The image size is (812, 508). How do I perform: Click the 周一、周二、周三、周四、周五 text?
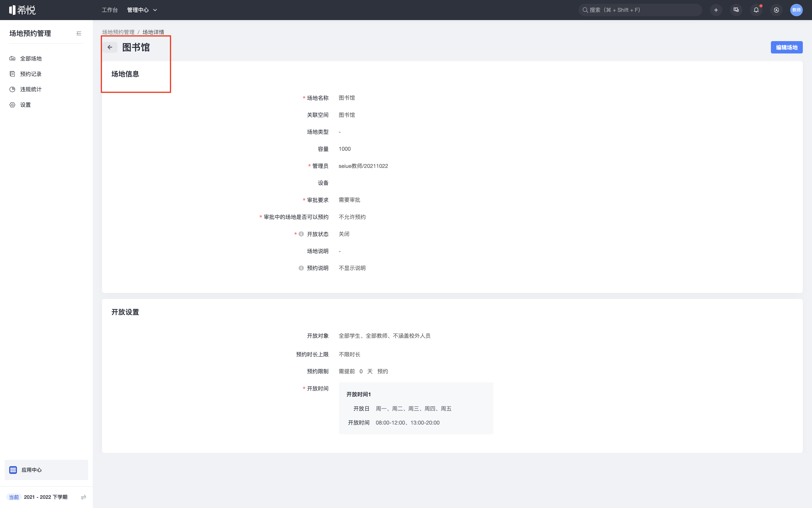[x=414, y=409]
